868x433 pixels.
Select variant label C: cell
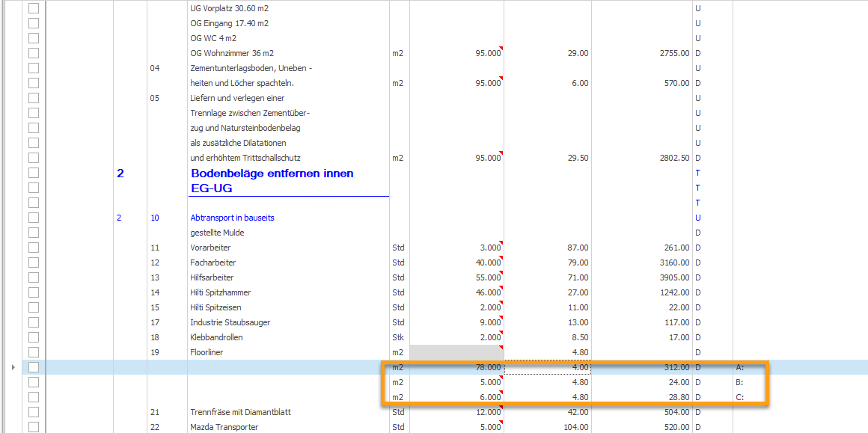tap(739, 397)
